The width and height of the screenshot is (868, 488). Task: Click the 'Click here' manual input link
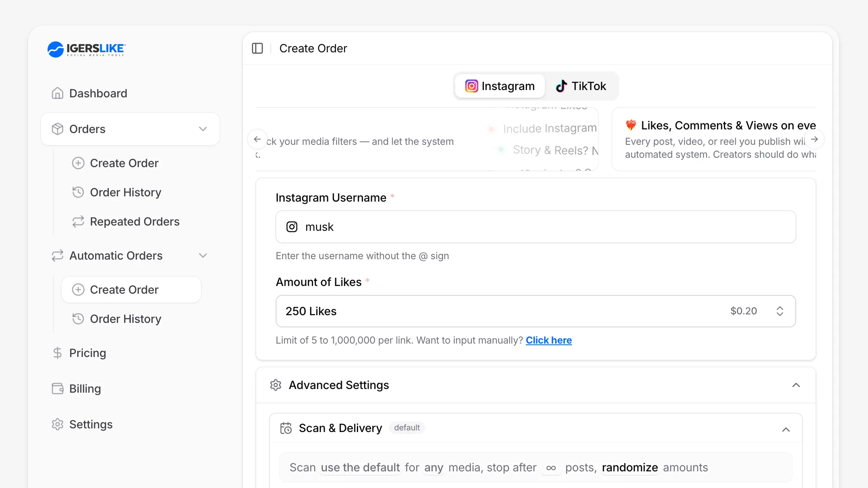pos(549,340)
